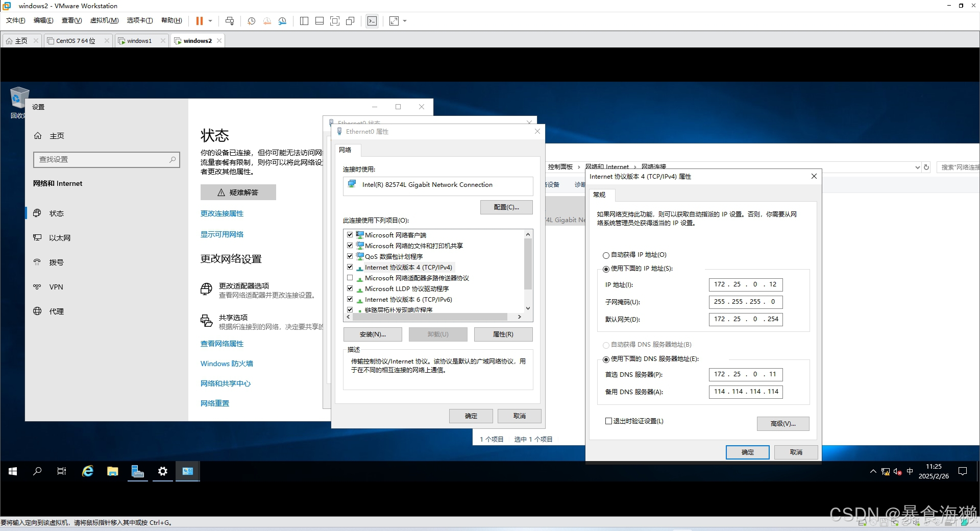Toggle the thumbnail bar view
The image size is (980, 531).
[320, 21]
